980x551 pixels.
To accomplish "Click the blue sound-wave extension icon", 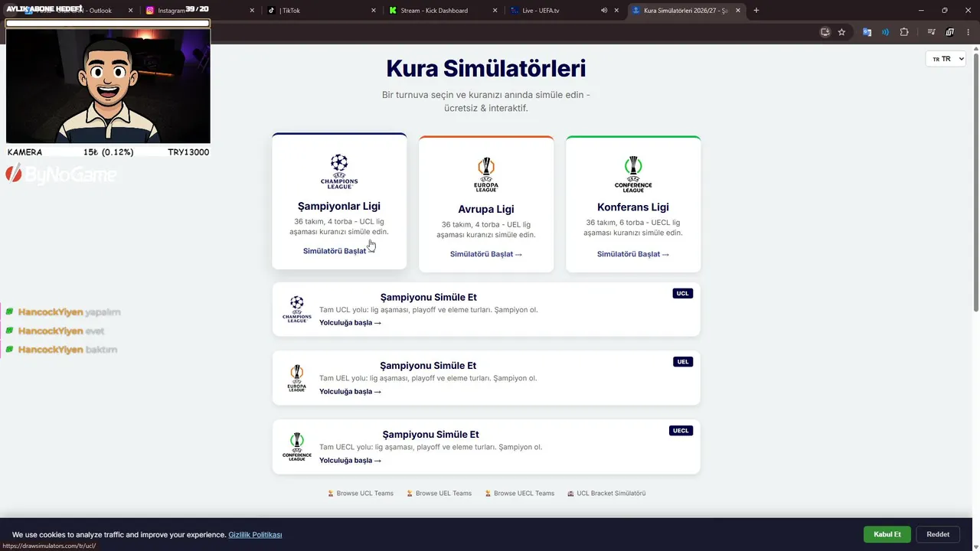I will (885, 32).
